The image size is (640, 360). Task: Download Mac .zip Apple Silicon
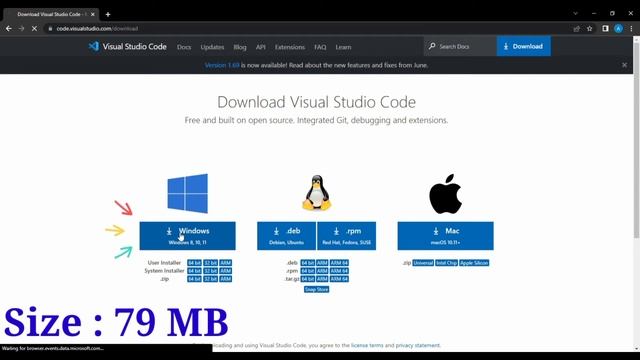[x=474, y=263]
